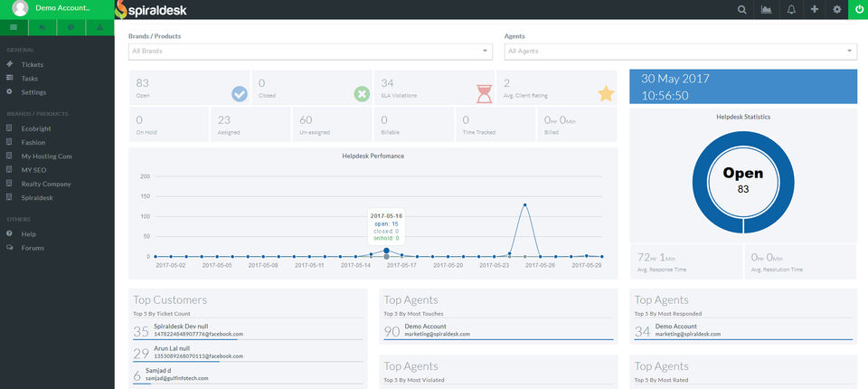Go to Tasks in the sidebar

pos(29,79)
